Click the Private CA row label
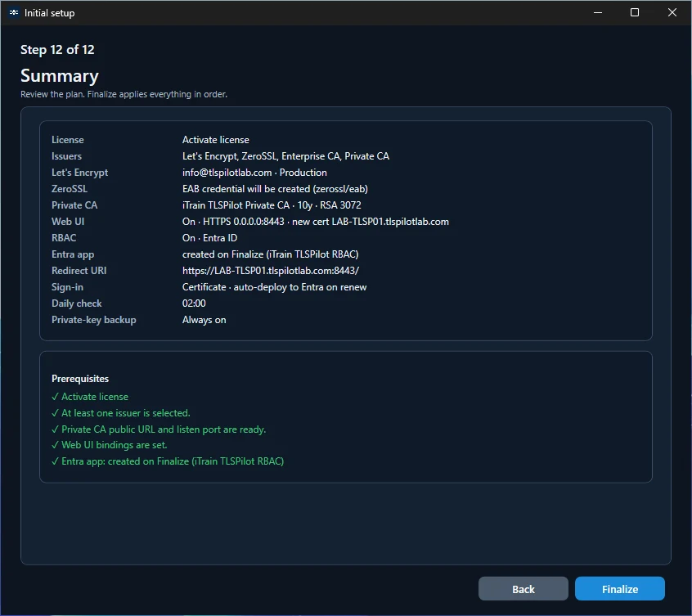The height and width of the screenshot is (616, 692). coord(74,205)
